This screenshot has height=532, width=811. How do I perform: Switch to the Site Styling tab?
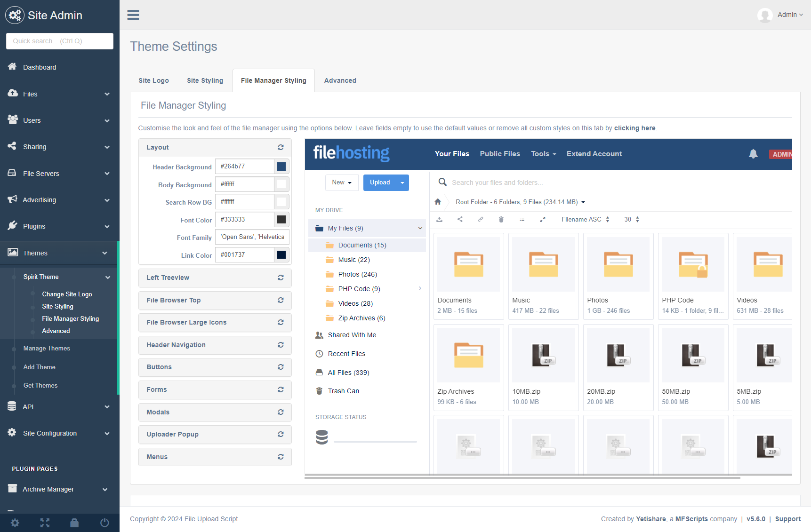pos(205,80)
